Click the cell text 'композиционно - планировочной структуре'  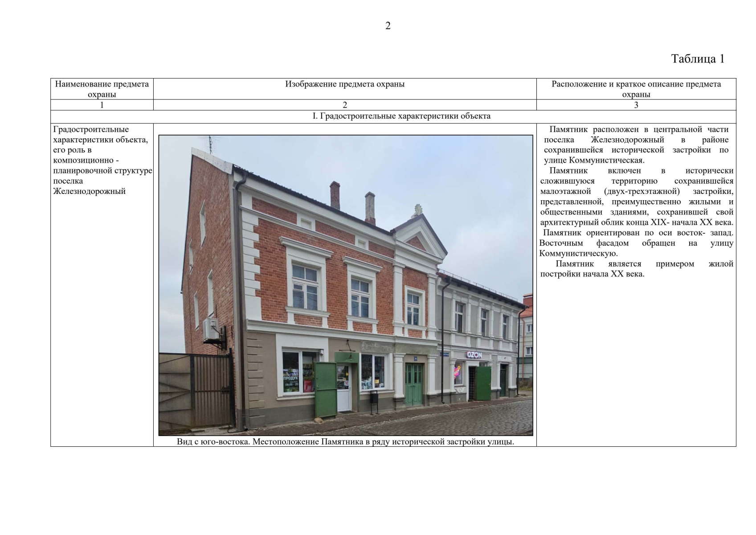pyautogui.click(x=102, y=165)
